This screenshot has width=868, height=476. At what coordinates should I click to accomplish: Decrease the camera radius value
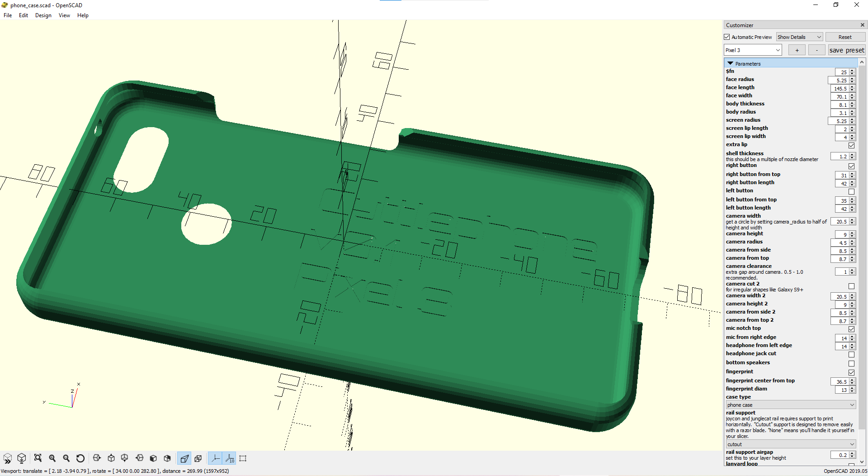point(852,245)
